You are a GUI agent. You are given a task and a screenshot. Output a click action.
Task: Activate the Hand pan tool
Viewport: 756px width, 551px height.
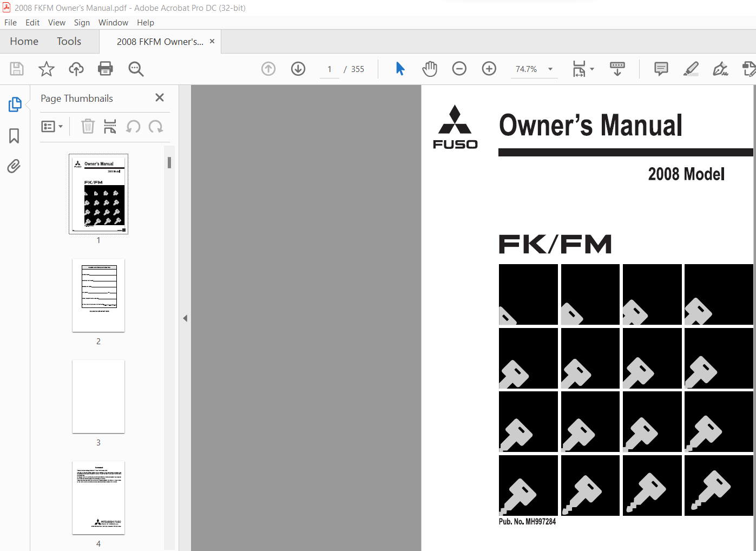430,69
